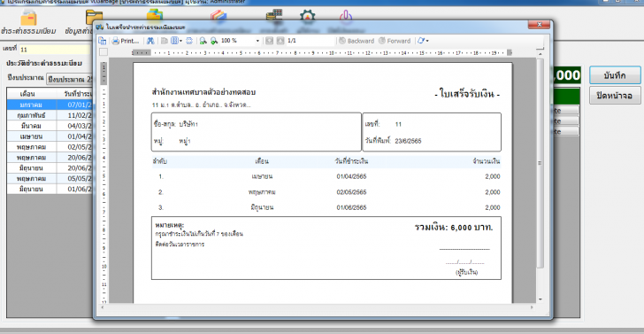Click the เลขที่ input field containing 11

56,50
